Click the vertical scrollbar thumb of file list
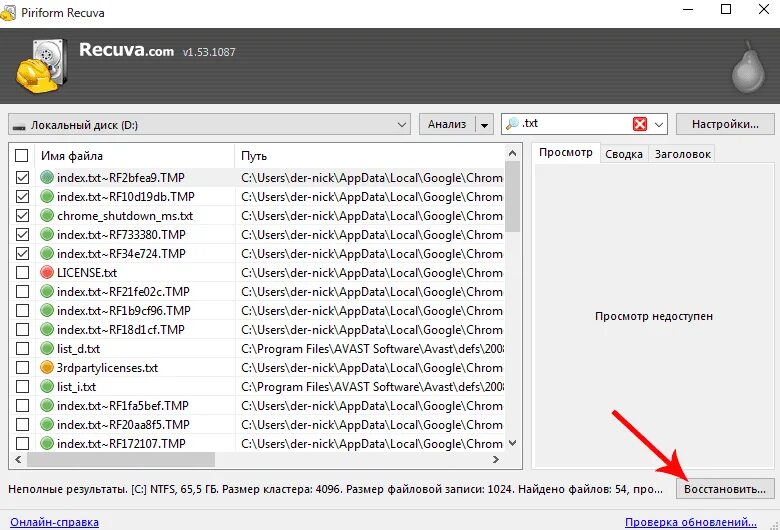Viewport: 780px width, 530px height. (x=513, y=197)
